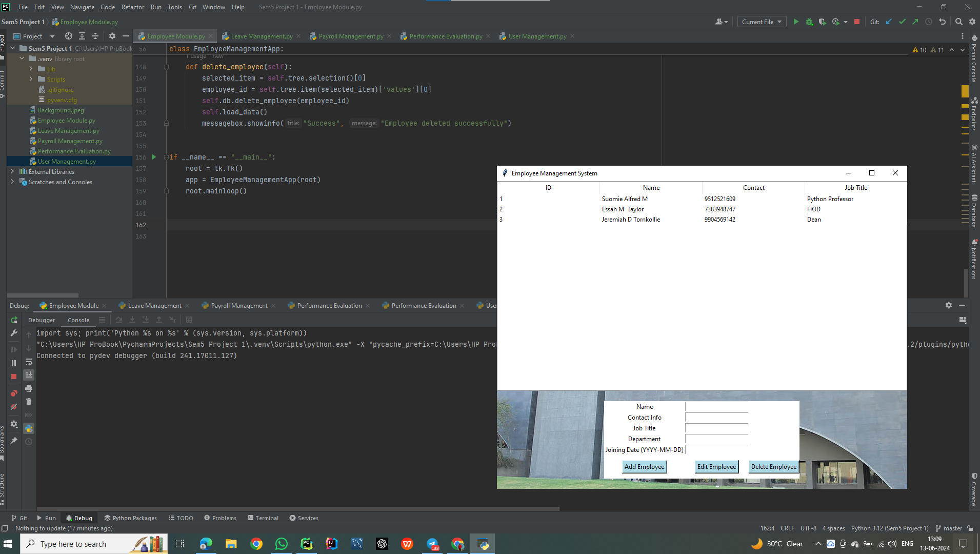
Task: Click the Add Employee button
Action: 644,467
